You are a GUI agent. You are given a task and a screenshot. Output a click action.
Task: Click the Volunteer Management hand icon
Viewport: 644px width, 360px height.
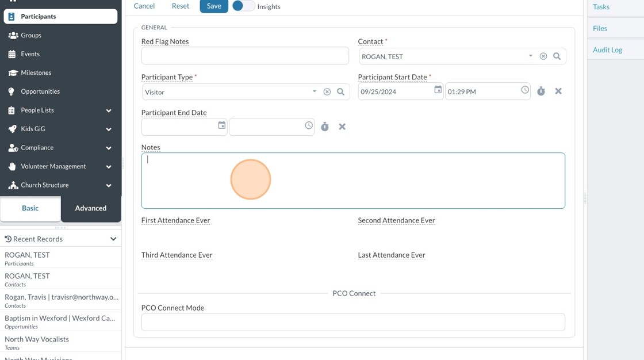(12, 166)
